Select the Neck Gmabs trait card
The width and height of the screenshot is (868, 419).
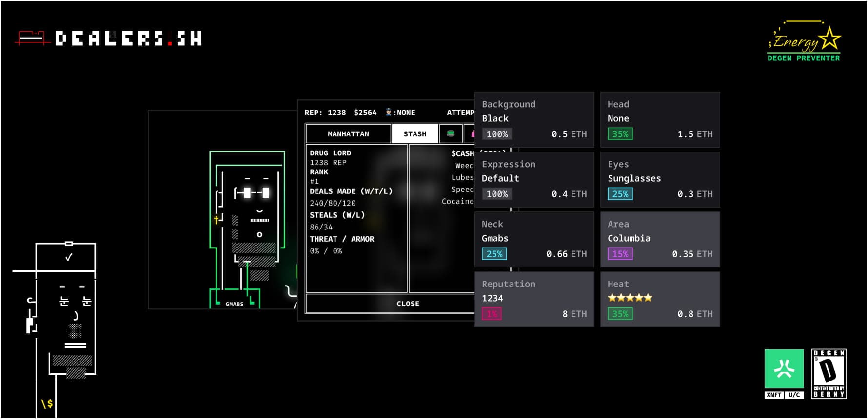pos(534,239)
